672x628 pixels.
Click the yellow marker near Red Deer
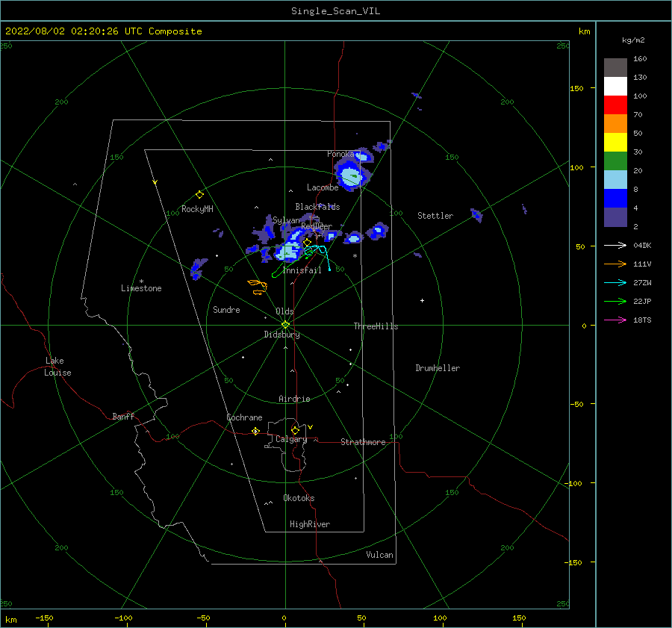click(307, 243)
